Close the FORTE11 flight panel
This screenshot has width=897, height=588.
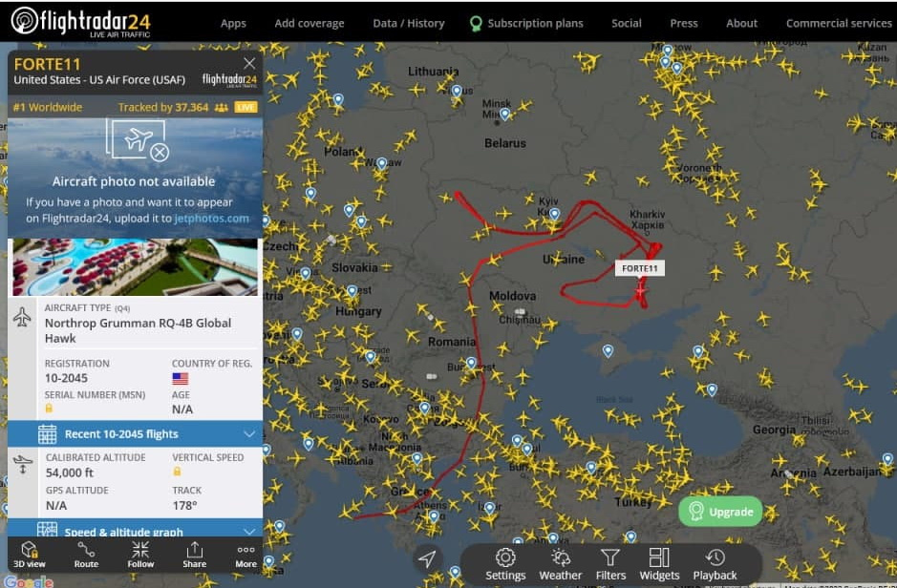point(249,63)
